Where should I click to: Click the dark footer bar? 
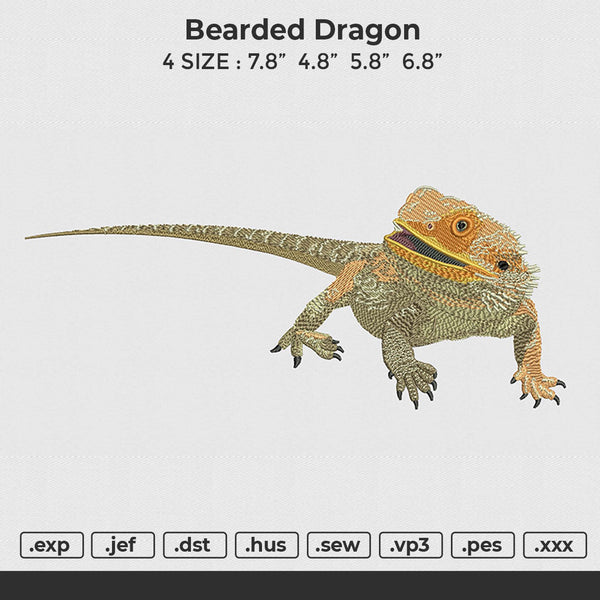click(300, 585)
